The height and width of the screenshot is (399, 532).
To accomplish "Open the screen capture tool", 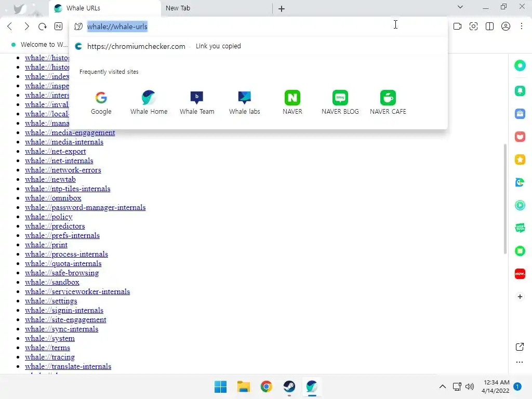I will click(x=473, y=26).
